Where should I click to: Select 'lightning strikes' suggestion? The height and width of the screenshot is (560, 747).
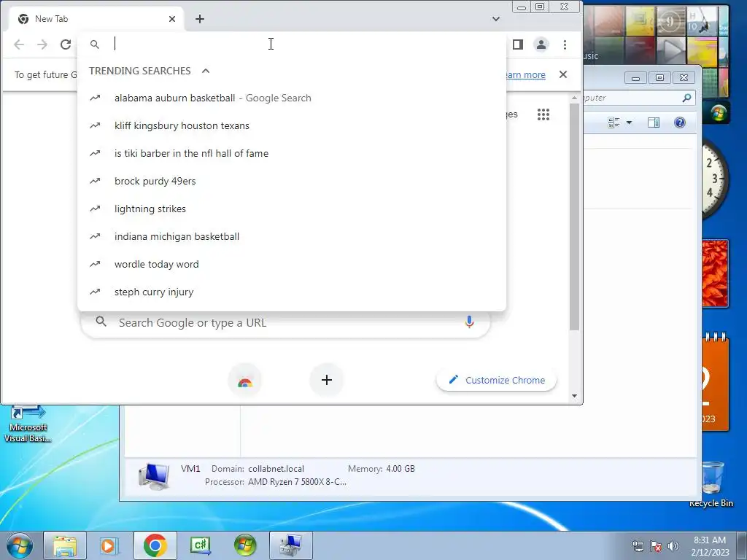click(292, 209)
